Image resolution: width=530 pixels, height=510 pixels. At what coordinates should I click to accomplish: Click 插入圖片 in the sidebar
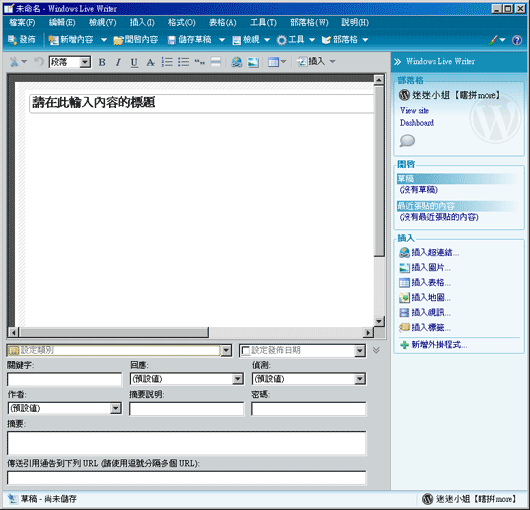(425, 268)
